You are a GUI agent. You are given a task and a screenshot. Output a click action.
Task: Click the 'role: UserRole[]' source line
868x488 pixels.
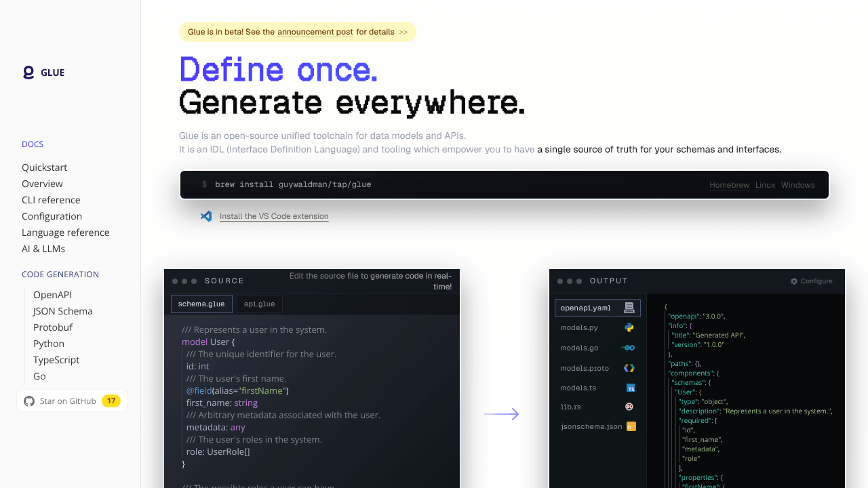(218, 452)
